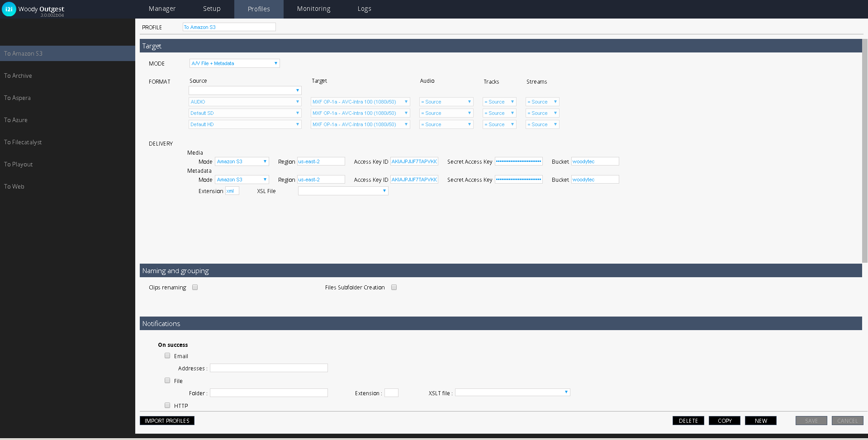868x440 pixels.
Task: Open the Streams dropdown in Default SD row
Action: click(x=542, y=113)
